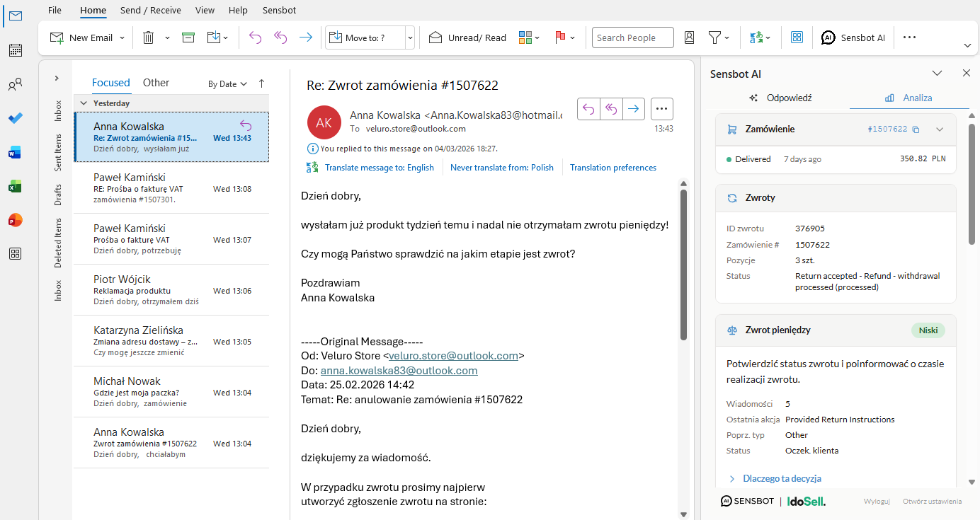Screen dimensions: 980x520
Task: Open the People contacts icon in the sidebar
Action: coord(15,86)
